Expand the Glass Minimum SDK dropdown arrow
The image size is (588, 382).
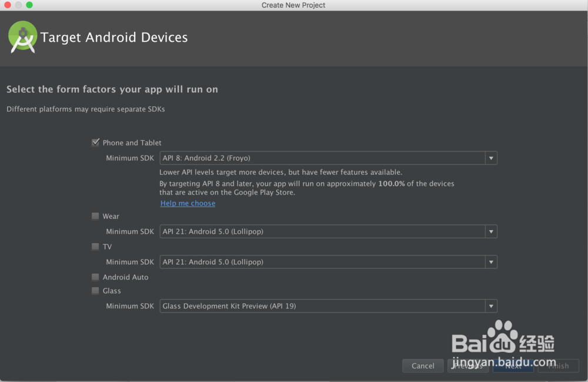pos(491,306)
